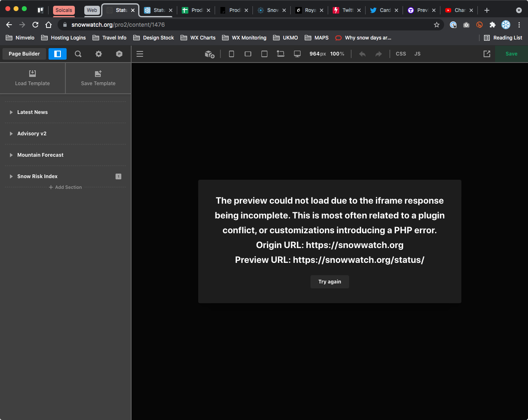Click the add element cube icon
The height and width of the screenshot is (420, 528).
210,54
